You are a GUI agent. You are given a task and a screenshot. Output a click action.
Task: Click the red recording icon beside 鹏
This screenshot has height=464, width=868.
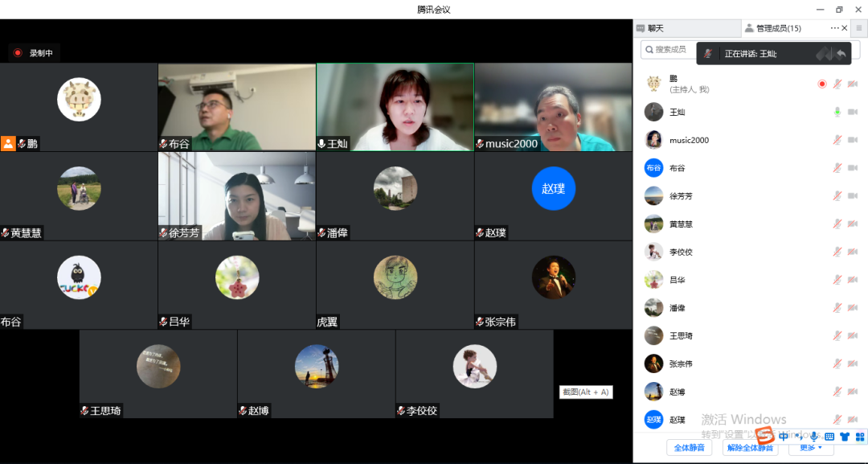(x=821, y=84)
